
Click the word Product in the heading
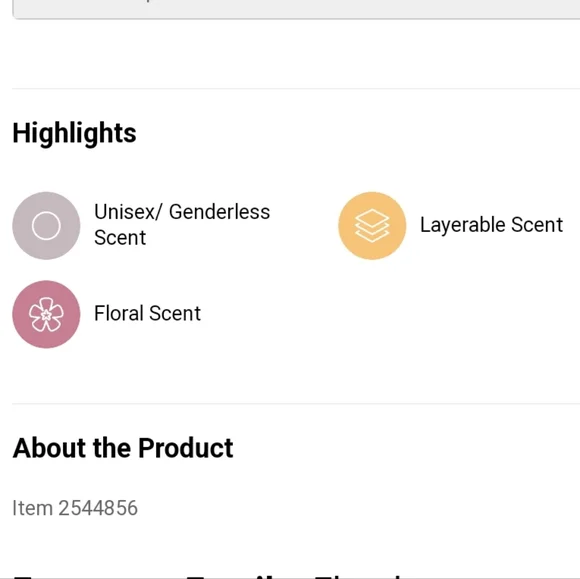(x=186, y=448)
